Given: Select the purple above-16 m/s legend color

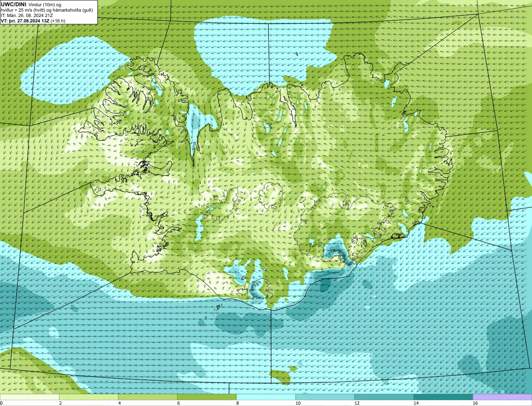Looking at the screenshot, I should tap(502, 397).
